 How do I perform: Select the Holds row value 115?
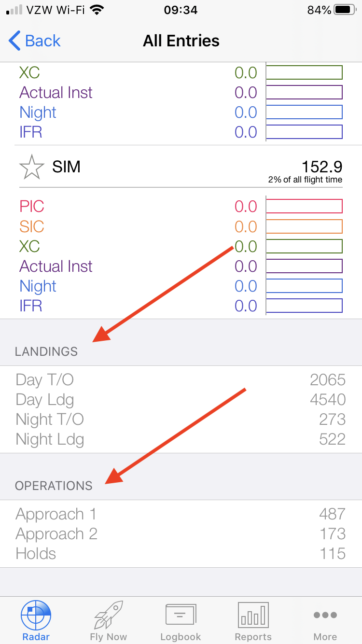[x=333, y=554]
